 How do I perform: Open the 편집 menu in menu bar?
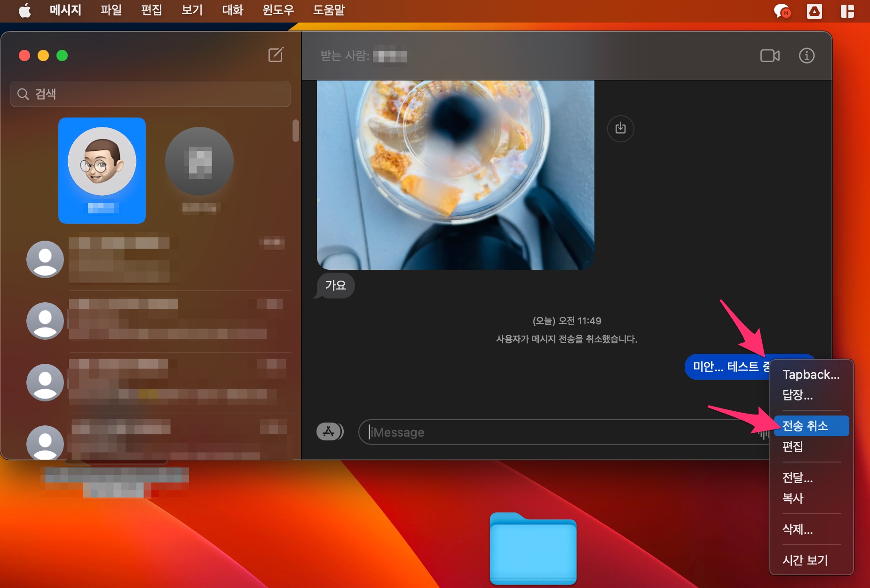151,10
